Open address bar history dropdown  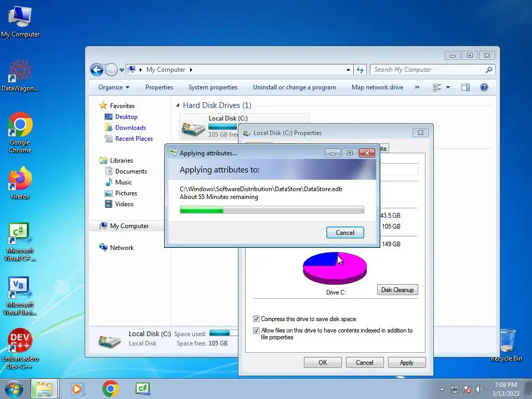tap(348, 70)
